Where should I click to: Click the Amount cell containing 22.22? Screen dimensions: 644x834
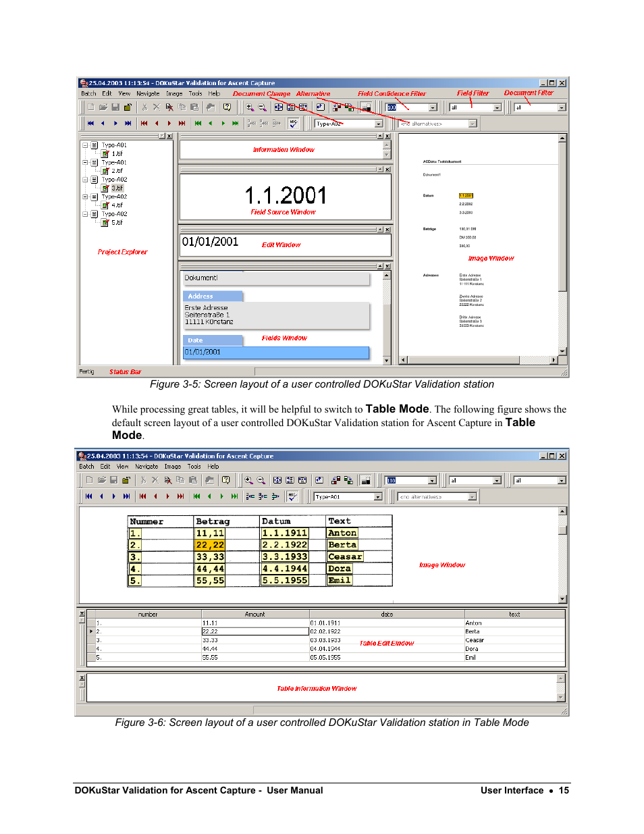[x=255, y=631]
